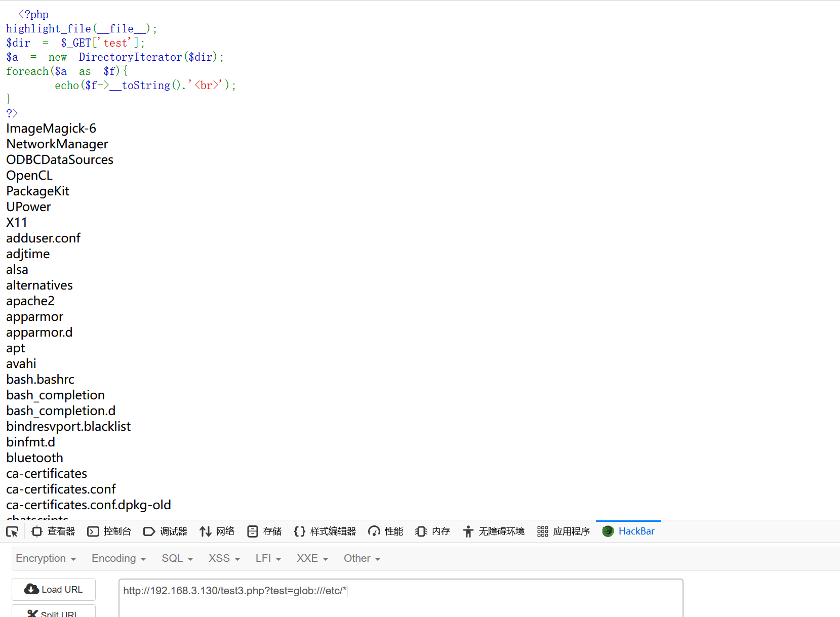Open the Accessibility (无障碍环境) tab
The image size is (840, 617).
coord(494,531)
